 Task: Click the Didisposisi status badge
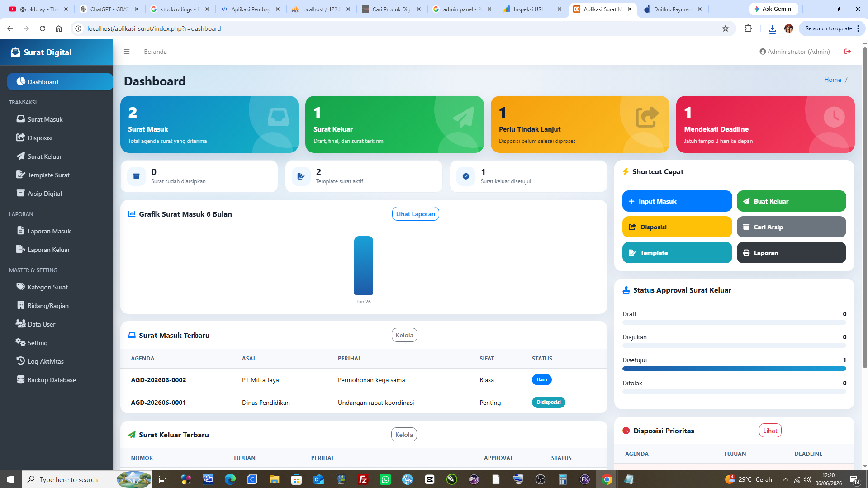[x=548, y=402]
